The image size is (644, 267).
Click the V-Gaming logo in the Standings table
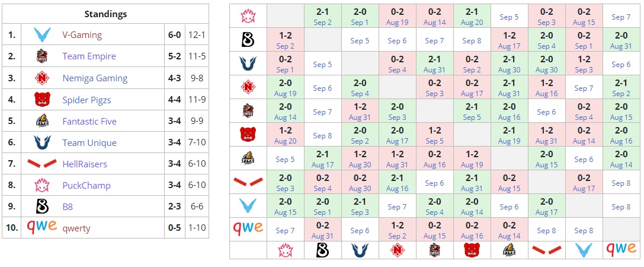(x=41, y=35)
